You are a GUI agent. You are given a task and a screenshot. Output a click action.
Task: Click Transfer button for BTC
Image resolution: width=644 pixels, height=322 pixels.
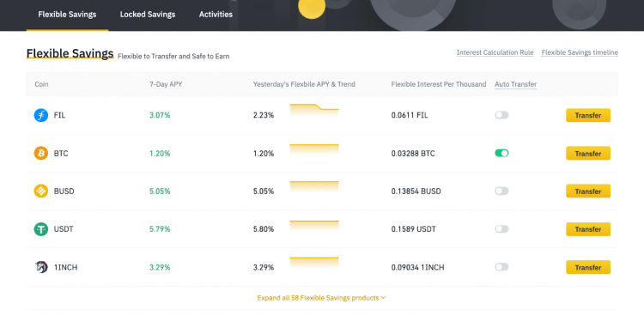pos(587,153)
